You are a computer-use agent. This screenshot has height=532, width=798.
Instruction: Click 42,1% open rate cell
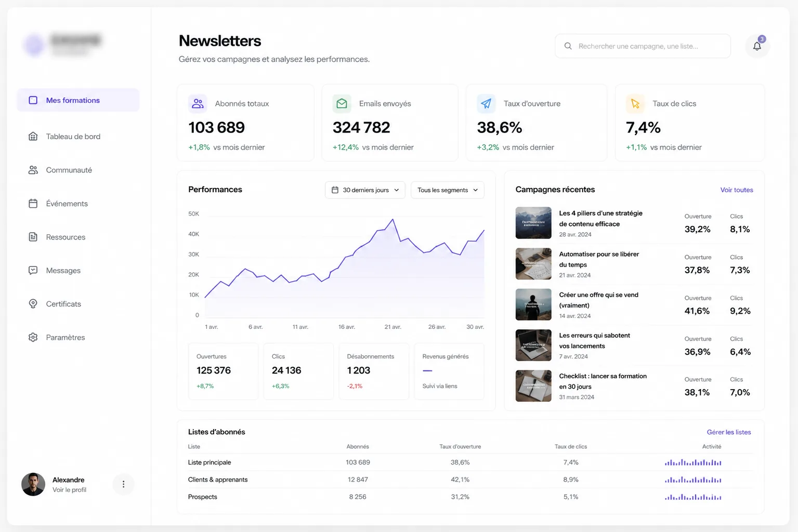click(x=460, y=480)
